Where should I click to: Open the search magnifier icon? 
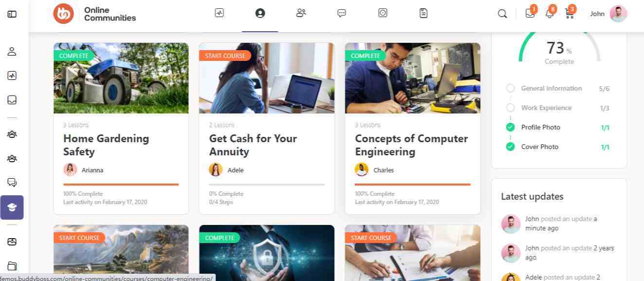pos(502,14)
